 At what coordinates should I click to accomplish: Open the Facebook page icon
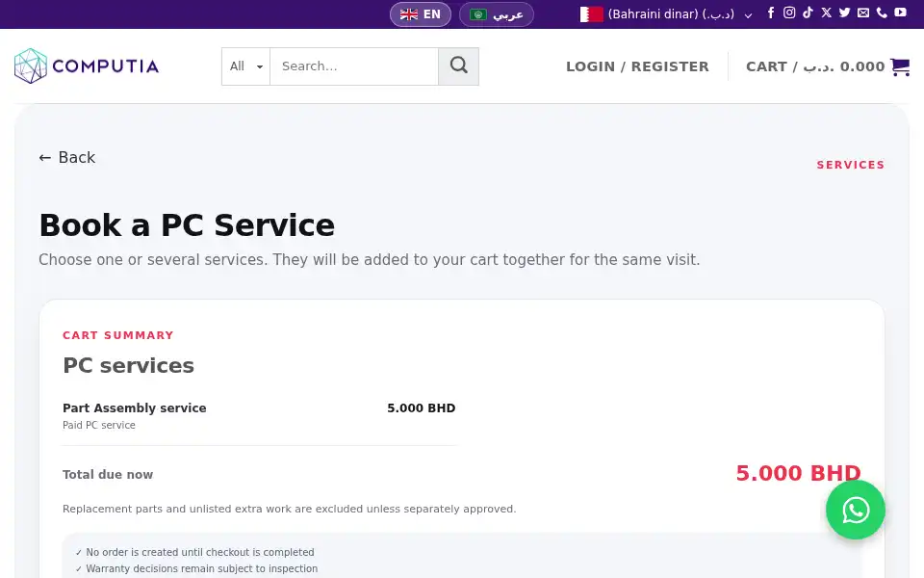coord(771,13)
